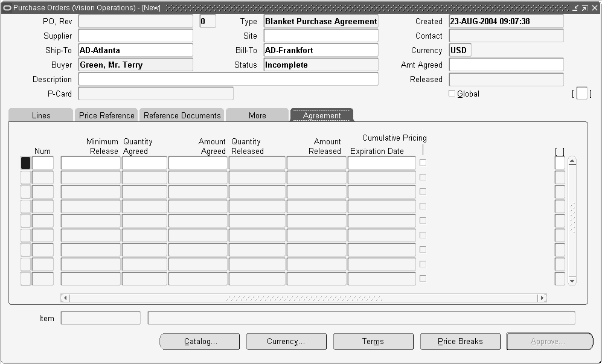Screen dimensions: 602x364
Task: Switch to the More tab
Action: coord(257,115)
